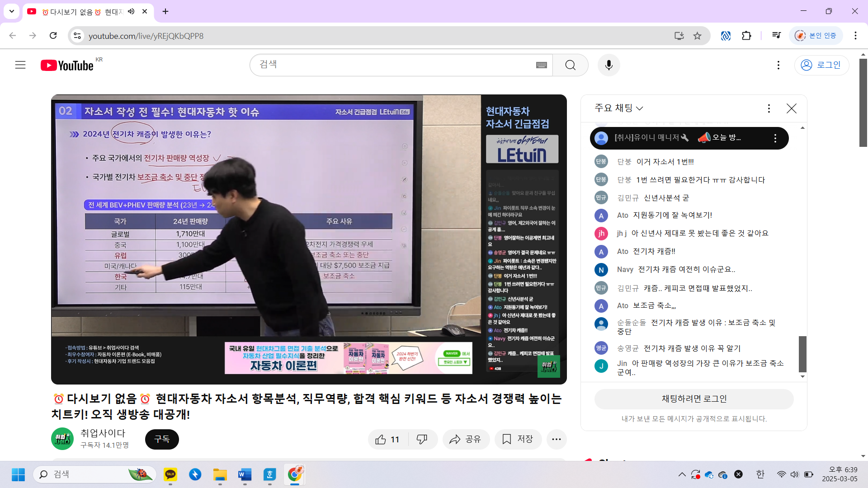This screenshot has width=868, height=488.
Task: Select the Jin chat author
Action: 622,364
